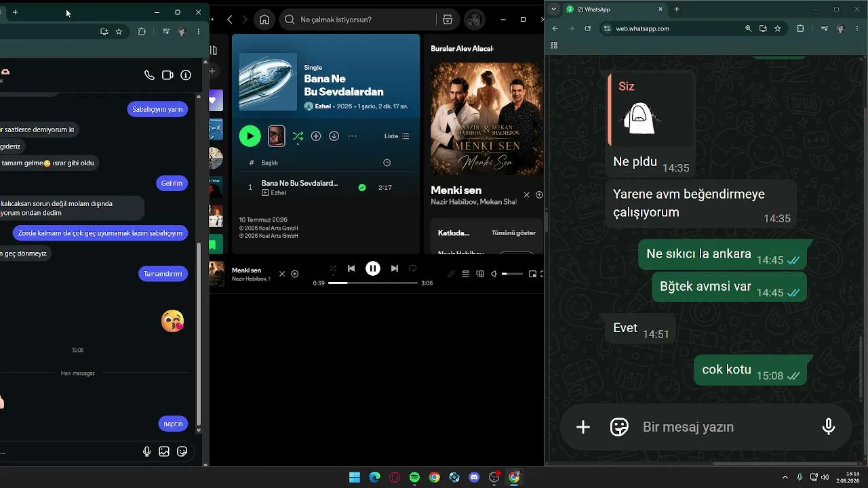The width and height of the screenshot is (868, 488).
Task: Record a WhatsApp voice message
Action: tap(829, 427)
